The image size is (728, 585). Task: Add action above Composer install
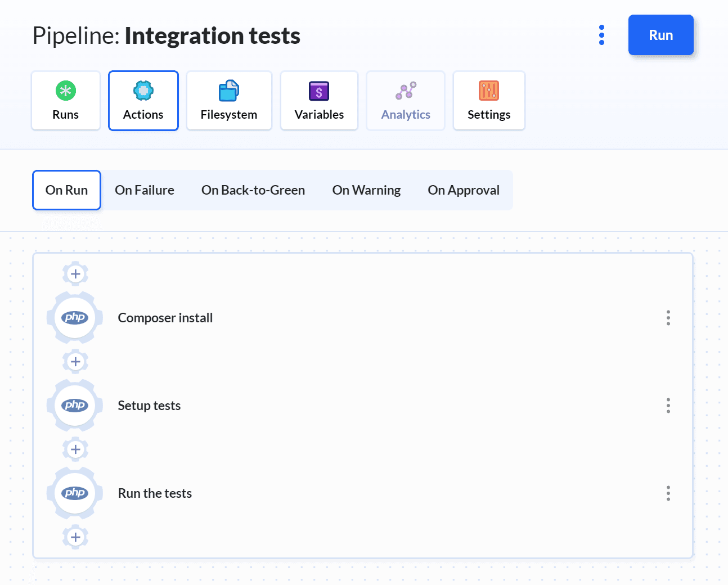point(75,274)
